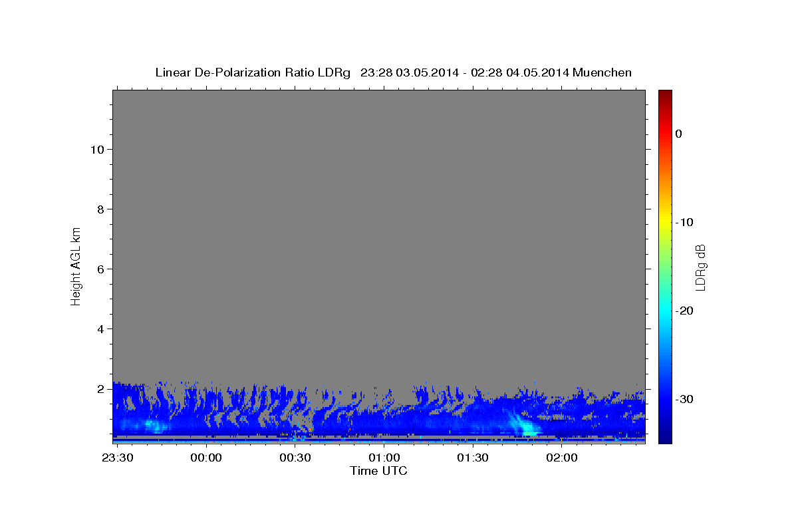Click the 02:00 time tick label
Screen dimensions: 798x532
[561, 458]
